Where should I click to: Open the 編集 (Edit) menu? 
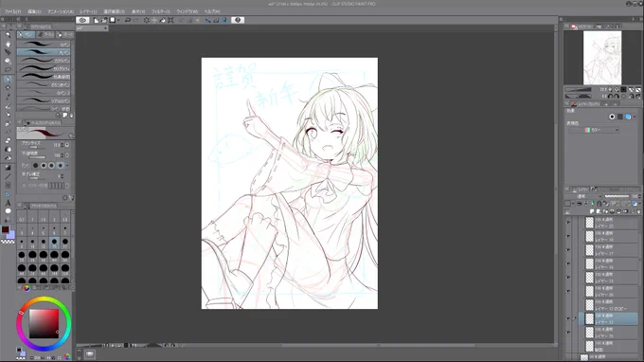34,11
